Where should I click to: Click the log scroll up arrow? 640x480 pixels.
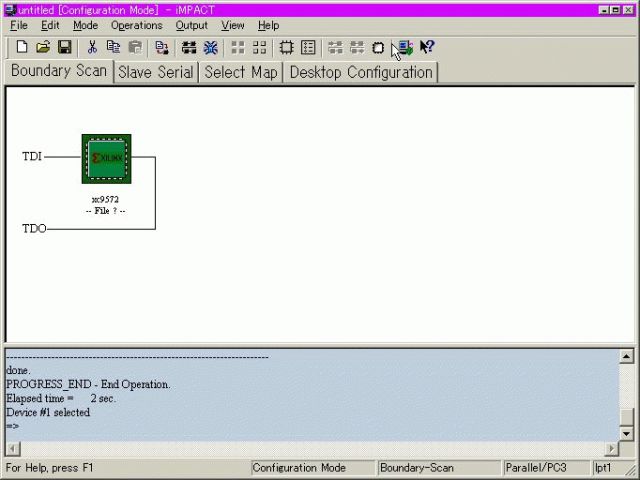[x=626, y=356]
